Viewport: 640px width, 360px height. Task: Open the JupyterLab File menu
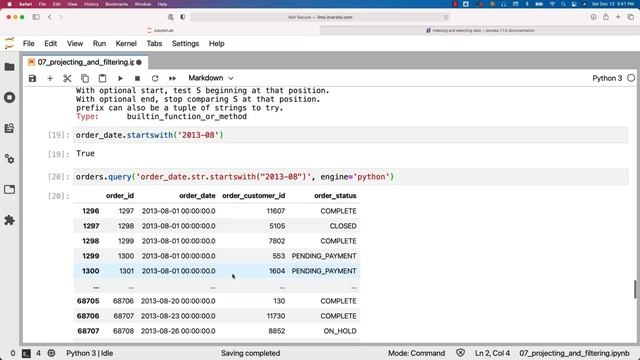[29, 44]
